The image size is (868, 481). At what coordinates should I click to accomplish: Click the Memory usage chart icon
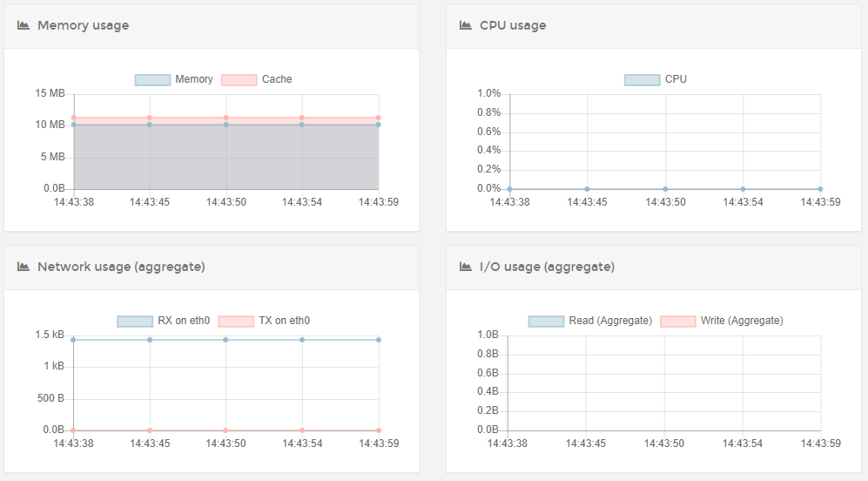[24, 25]
